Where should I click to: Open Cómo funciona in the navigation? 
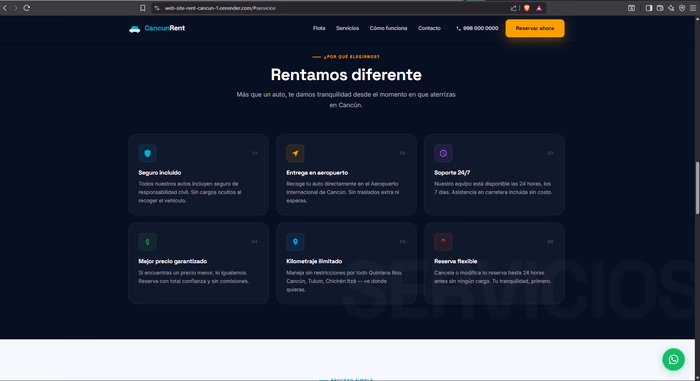tap(388, 28)
